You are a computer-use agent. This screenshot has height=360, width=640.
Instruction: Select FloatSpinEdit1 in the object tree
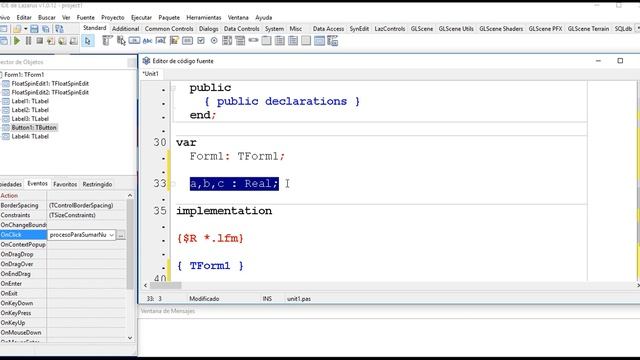tap(50, 84)
